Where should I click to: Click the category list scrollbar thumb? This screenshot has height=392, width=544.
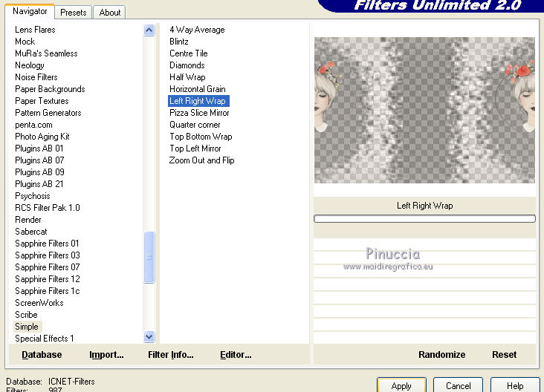(x=149, y=257)
